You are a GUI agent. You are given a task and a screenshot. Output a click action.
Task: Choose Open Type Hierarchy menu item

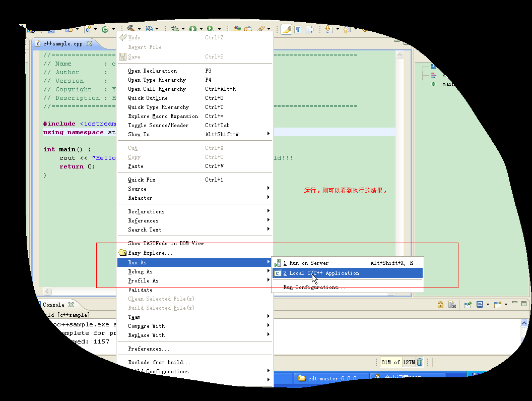(x=195, y=80)
